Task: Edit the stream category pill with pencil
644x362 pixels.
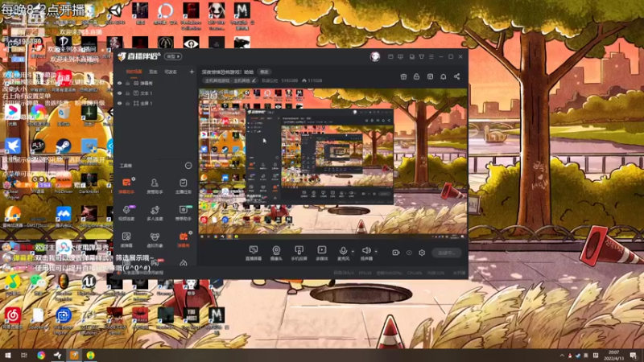Action: coord(230,81)
